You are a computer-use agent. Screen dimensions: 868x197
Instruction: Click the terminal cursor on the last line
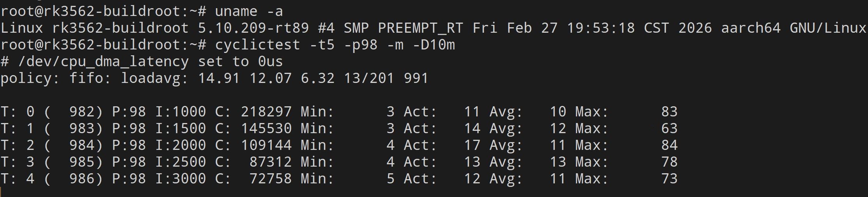coord(2,192)
